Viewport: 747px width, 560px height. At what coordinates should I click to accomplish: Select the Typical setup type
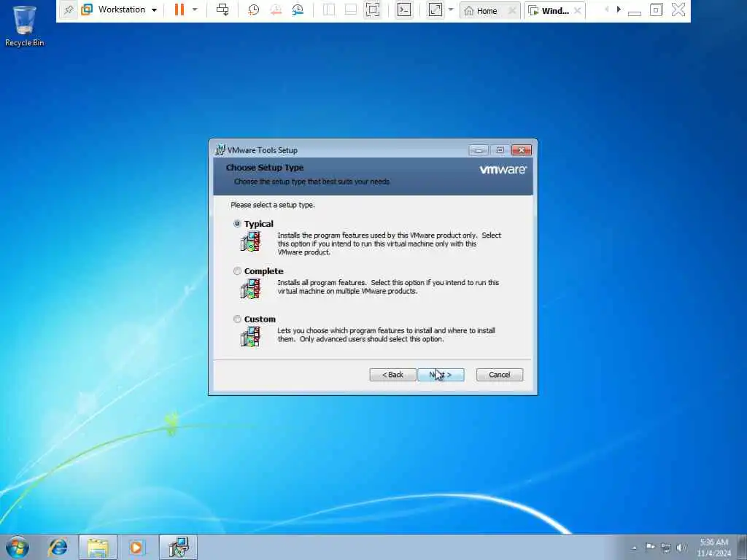click(x=237, y=224)
